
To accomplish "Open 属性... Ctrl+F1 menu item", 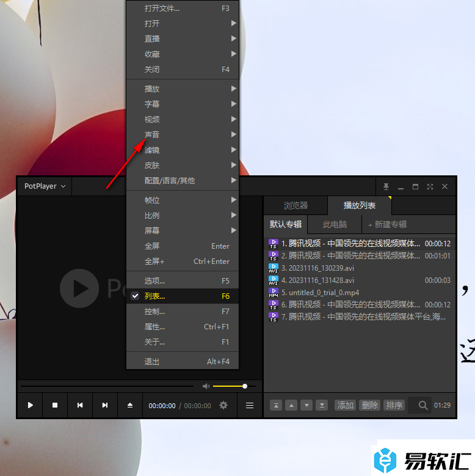I will point(183,327).
